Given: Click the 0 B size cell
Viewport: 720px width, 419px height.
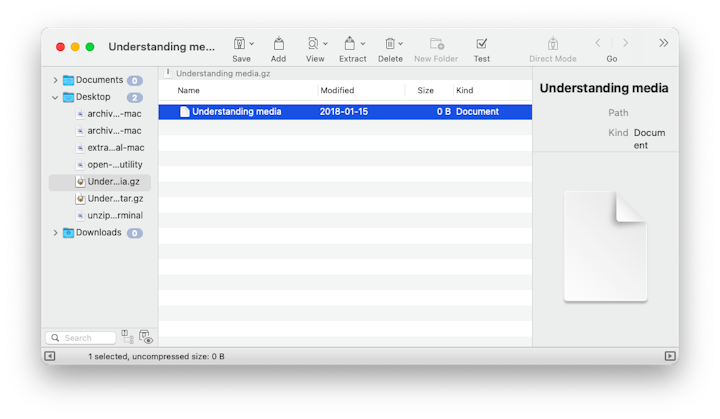Looking at the screenshot, I should click(444, 112).
